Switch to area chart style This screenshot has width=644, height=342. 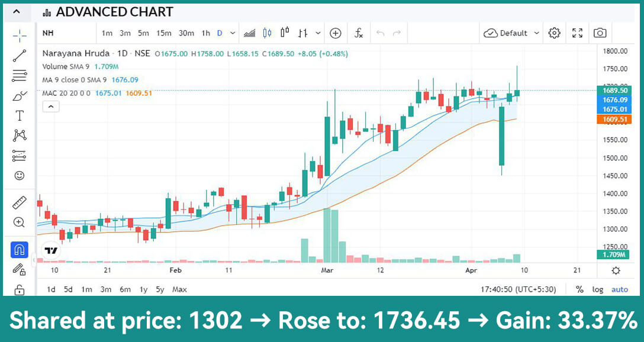tap(249, 33)
